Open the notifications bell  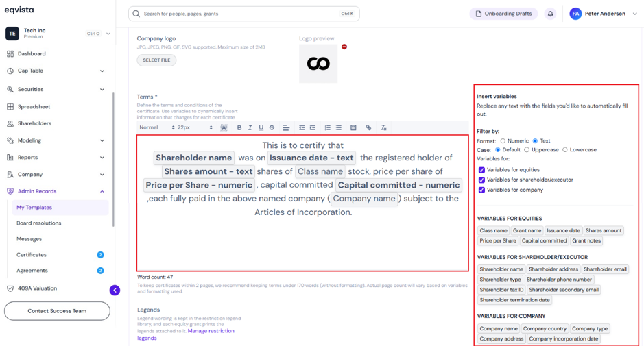(550, 14)
